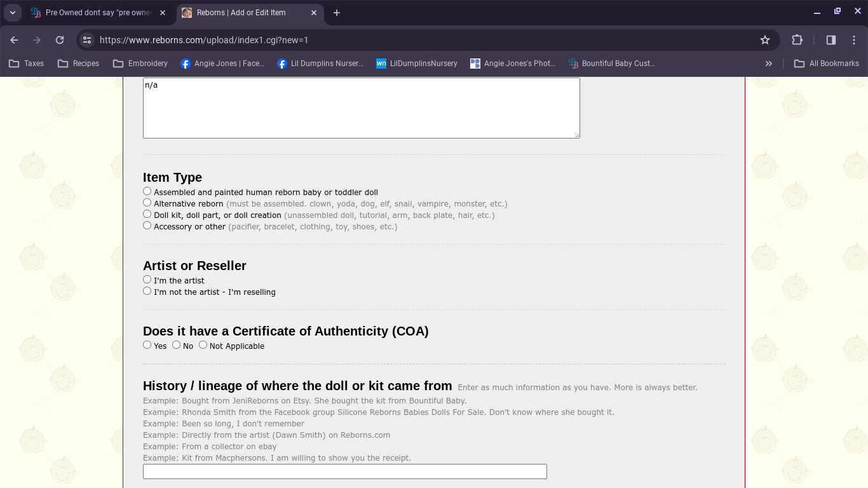Click the history / lineage text field
This screenshot has height=488, width=868.
click(x=345, y=471)
